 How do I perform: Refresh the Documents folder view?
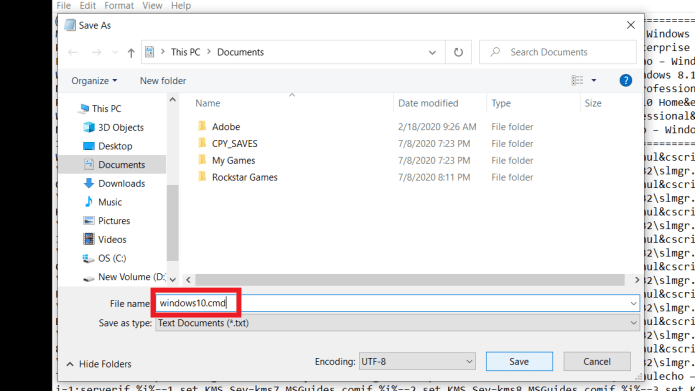pyautogui.click(x=458, y=52)
